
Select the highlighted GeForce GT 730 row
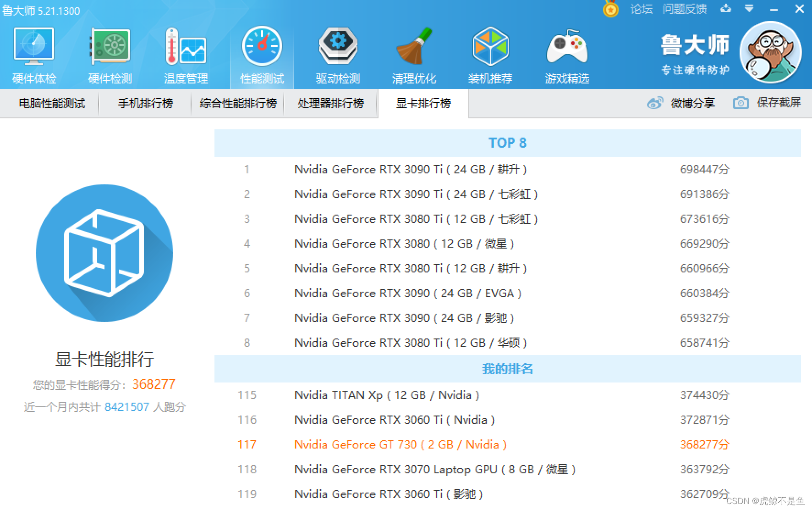point(508,444)
